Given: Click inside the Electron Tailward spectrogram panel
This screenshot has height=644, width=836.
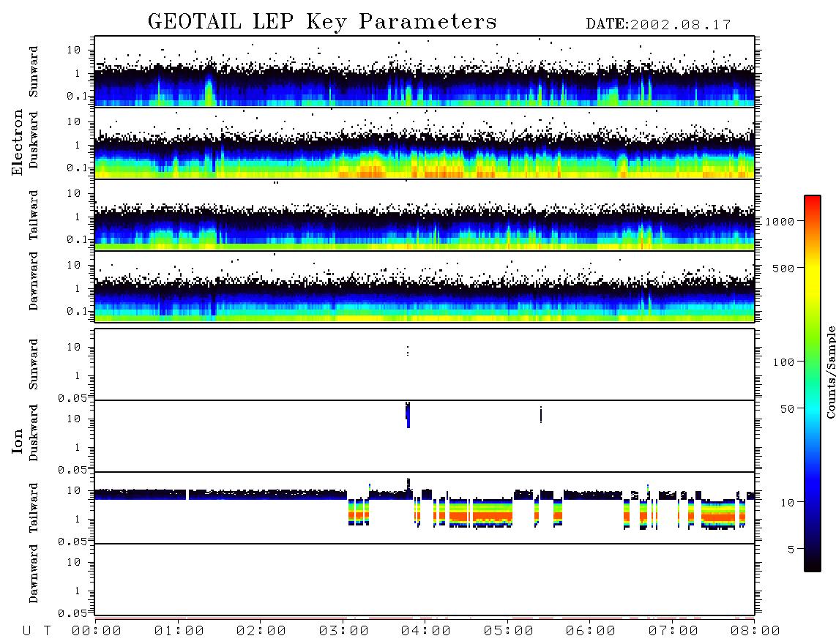Looking at the screenshot, I should [x=425, y=215].
